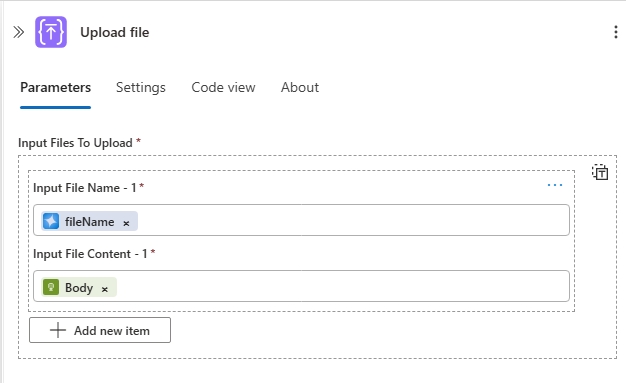Click the blue icon on the fileName token
This screenshot has width=626, height=383.
coord(51,221)
